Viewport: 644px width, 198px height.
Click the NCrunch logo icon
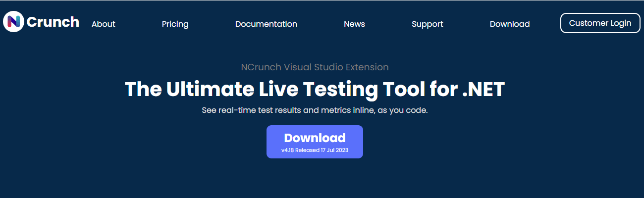(14, 22)
